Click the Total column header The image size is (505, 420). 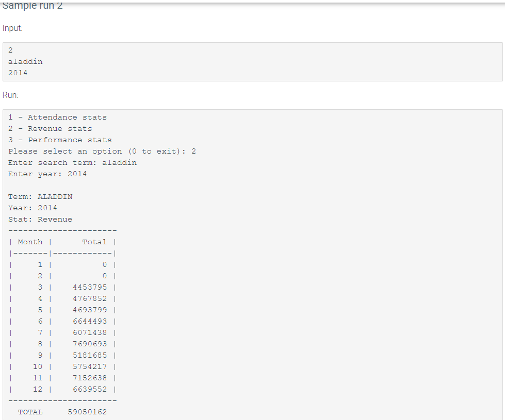pos(94,242)
